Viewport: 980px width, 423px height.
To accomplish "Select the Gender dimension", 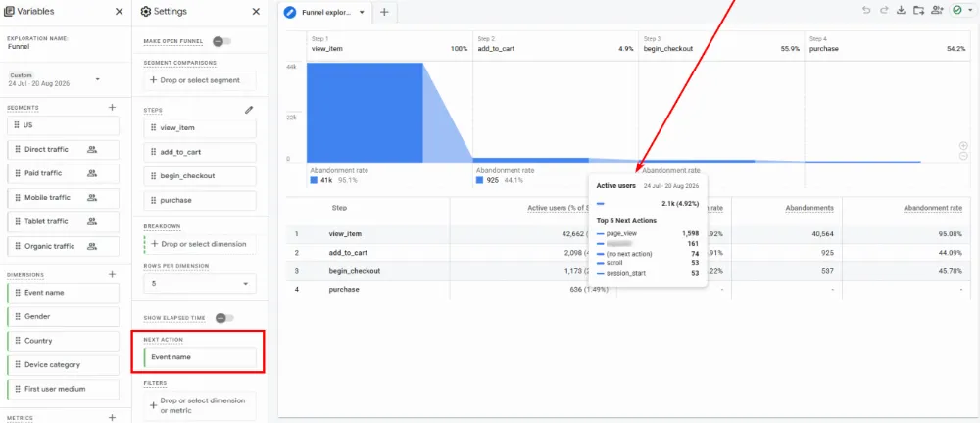I will point(63,317).
